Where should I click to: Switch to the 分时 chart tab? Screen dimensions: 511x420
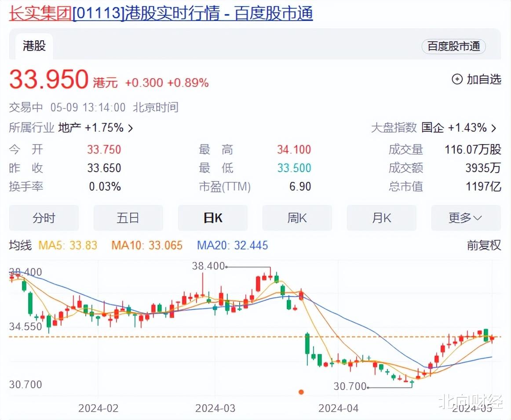click(x=44, y=218)
